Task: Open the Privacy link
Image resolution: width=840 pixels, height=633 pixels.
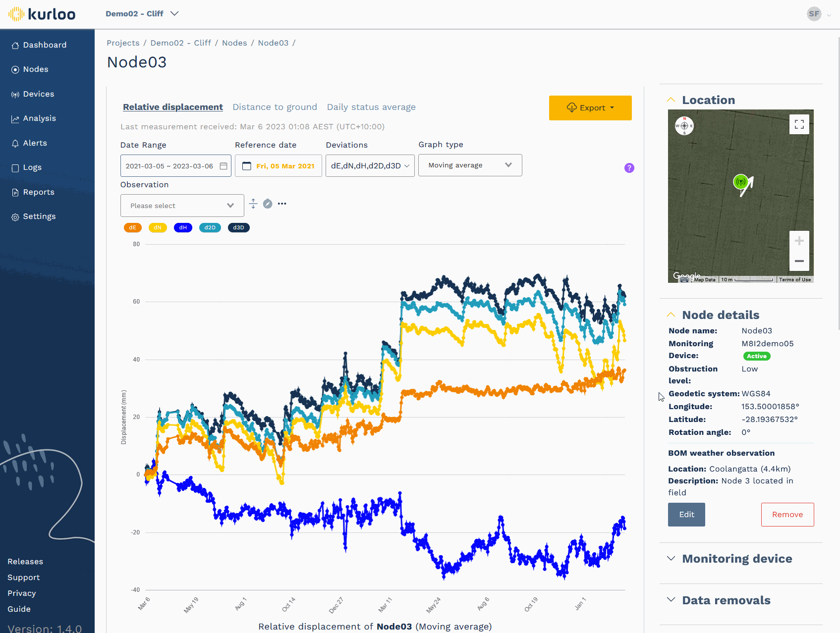Action: (22, 593)
